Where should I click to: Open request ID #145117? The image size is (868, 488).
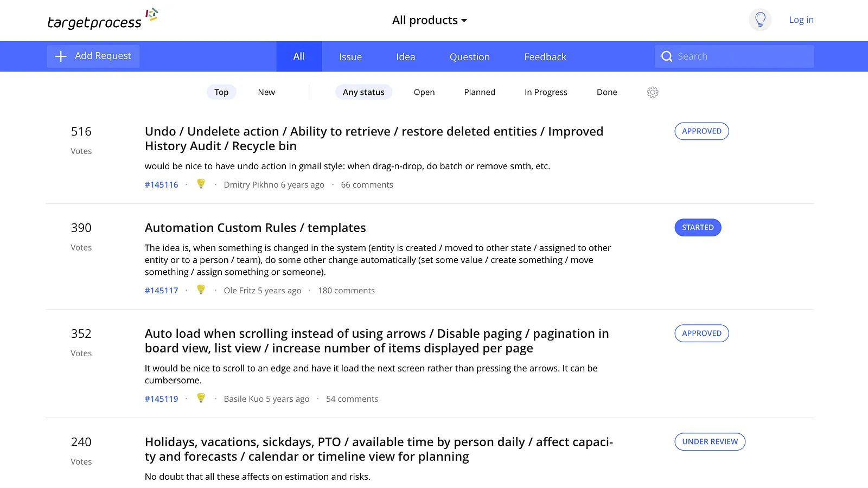pos(161,291)
